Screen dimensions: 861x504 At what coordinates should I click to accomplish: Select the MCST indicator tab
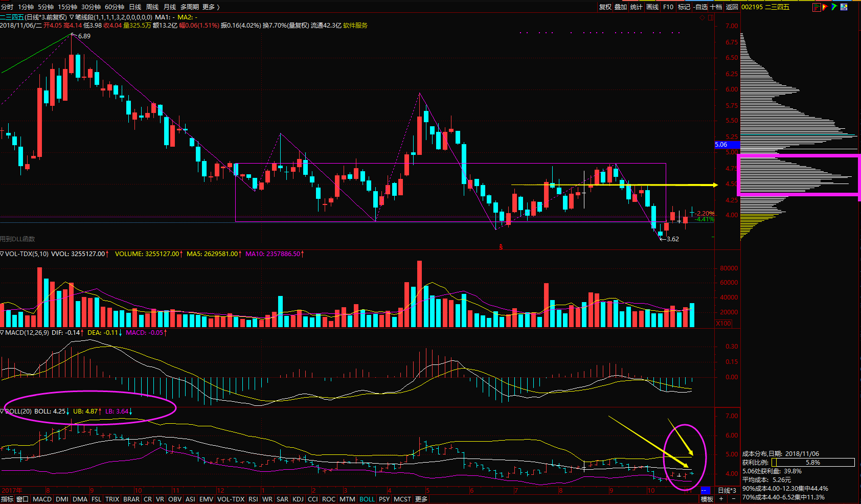tap(402, 499)
